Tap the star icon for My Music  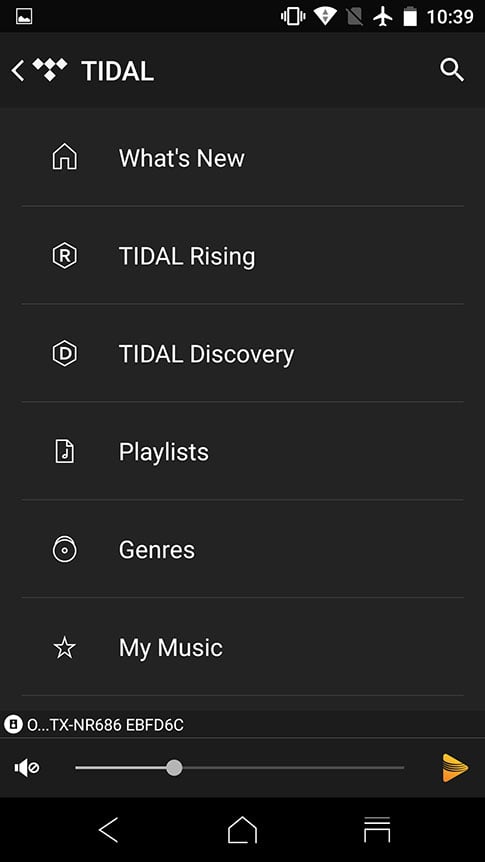[x=64, y=647]
